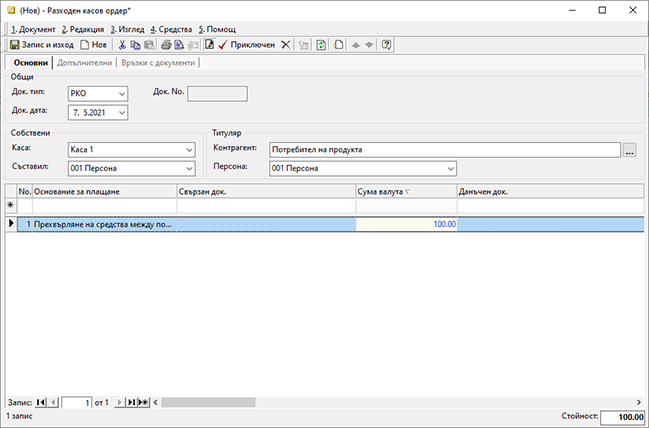Mark the document as 'Приключен'
This screenshot has width=649, height=428.
[x=247, y=45]
